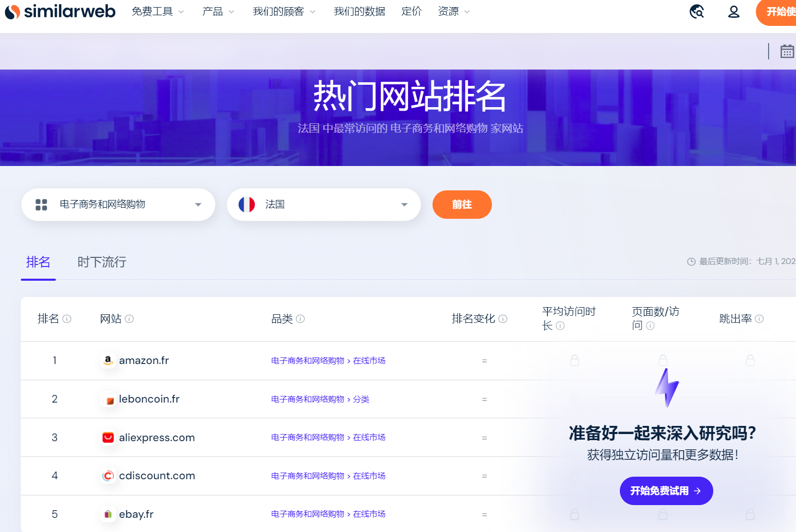Open cdiscount.com category link 在线市场
This screenshot has width=796, height=532.
point(369,476)
